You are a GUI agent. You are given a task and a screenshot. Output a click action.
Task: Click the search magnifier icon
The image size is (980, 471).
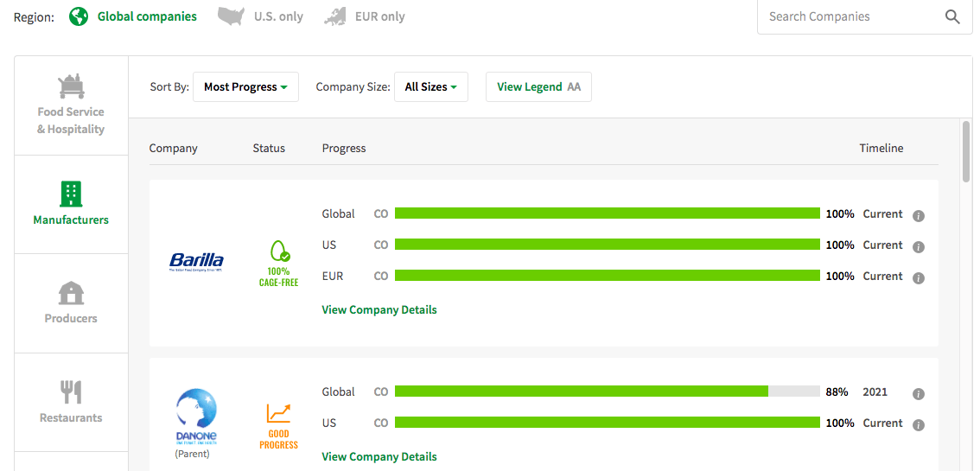click(x=952, y=17)
